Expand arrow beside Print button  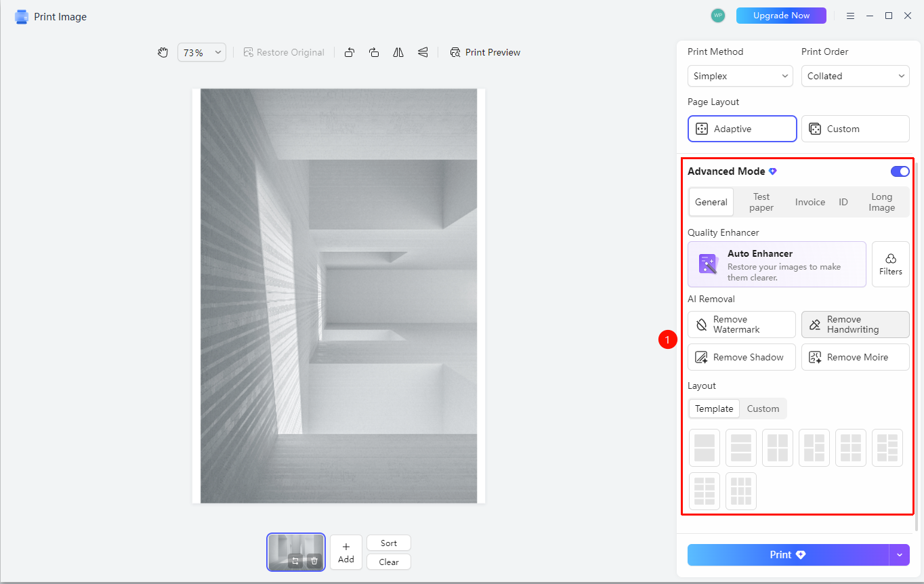[900, 555]
